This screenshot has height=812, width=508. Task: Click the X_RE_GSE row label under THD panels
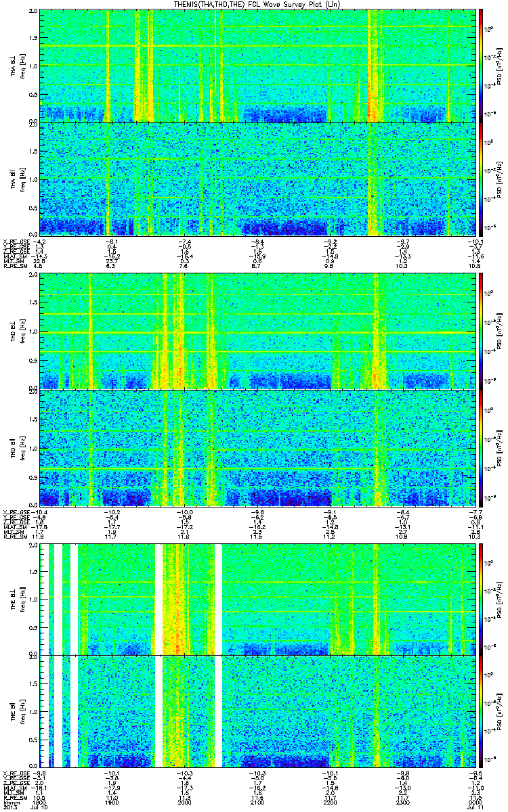coord(16,512)
